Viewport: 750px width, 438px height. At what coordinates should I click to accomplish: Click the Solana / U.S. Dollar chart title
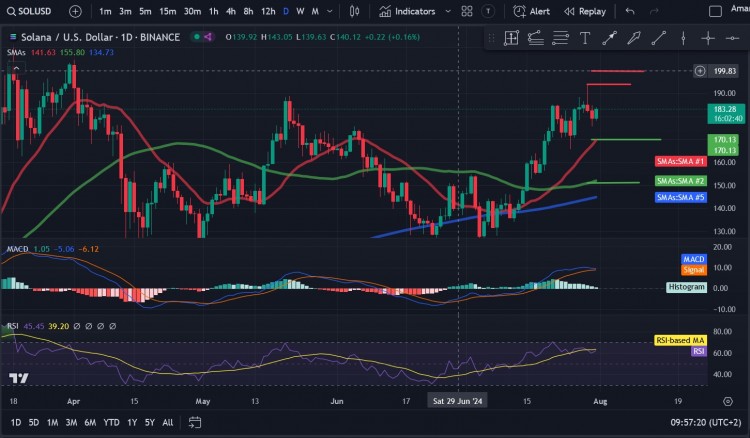point(100,37)
